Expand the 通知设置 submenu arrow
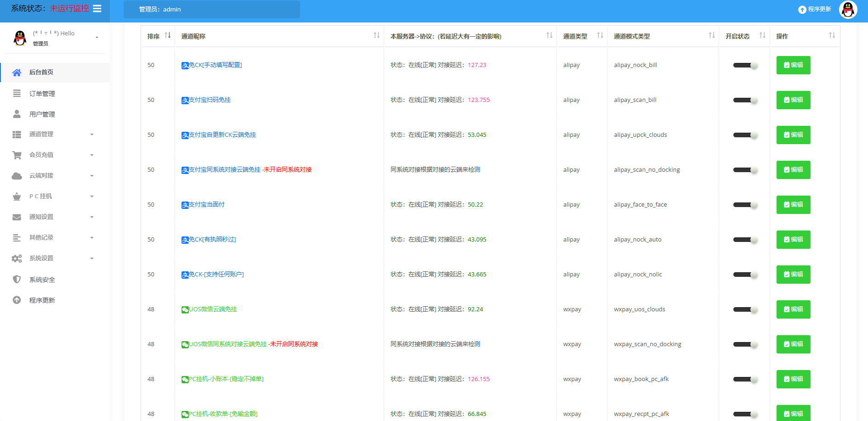 (92, 217)
